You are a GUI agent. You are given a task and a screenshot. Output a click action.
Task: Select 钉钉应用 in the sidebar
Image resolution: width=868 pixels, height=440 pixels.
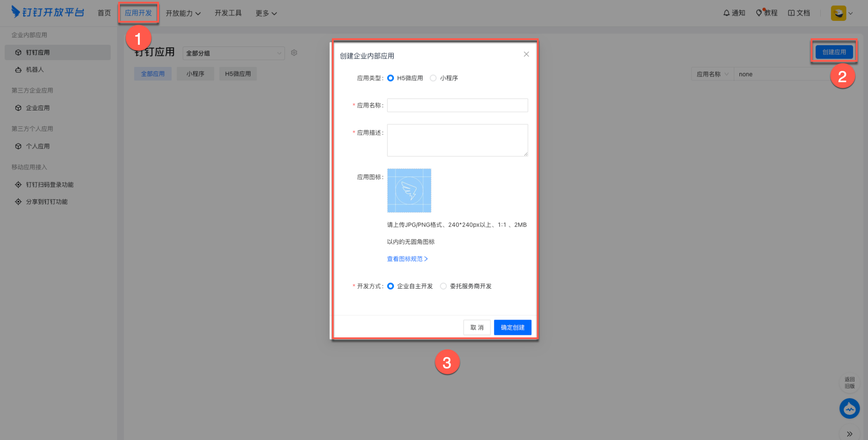tap(58, 52)
